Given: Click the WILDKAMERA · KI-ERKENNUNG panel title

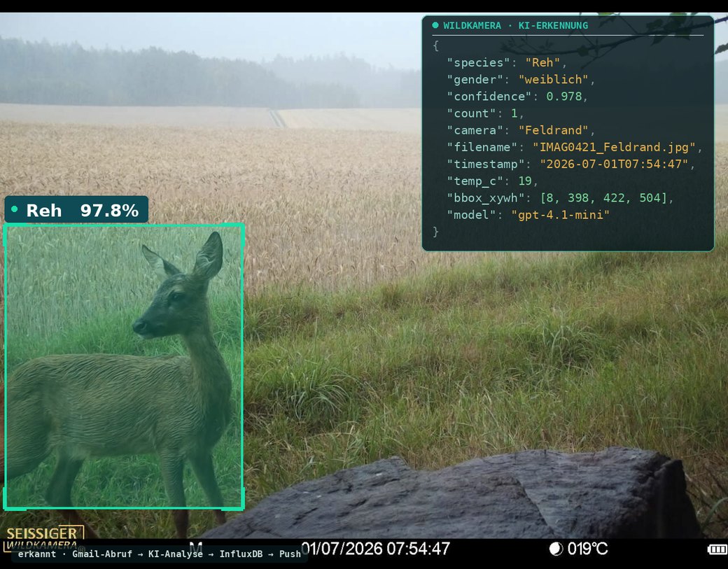Looking at the screenshot, I should click(515, 25).
